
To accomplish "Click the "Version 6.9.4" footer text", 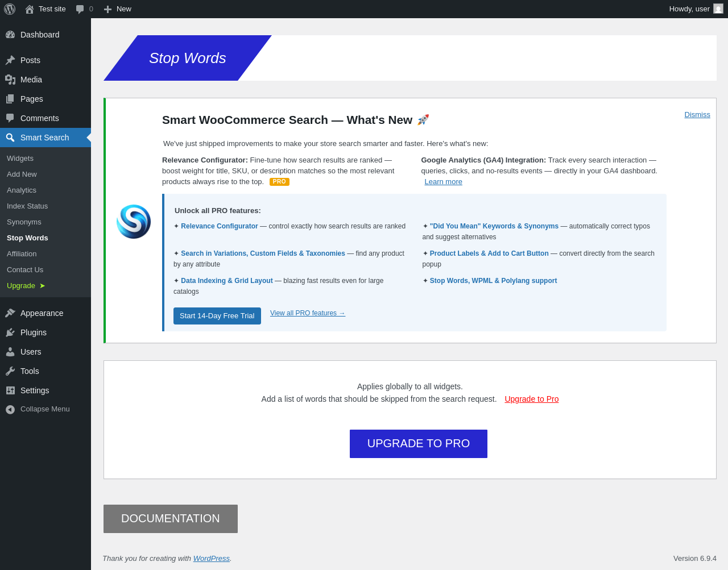I will [695, 559].
